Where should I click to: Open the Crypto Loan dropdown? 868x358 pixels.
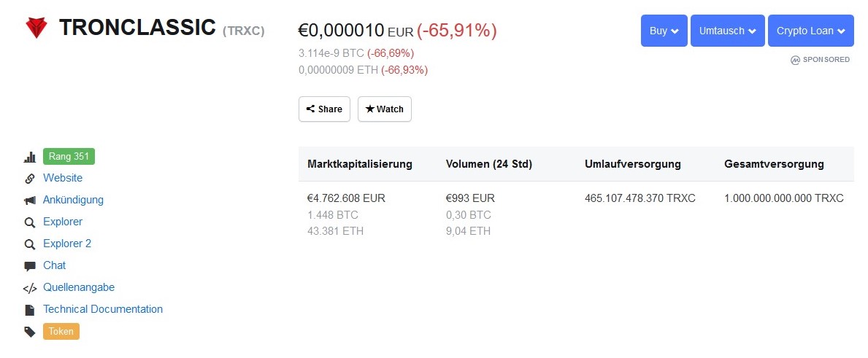click(810, 31)
